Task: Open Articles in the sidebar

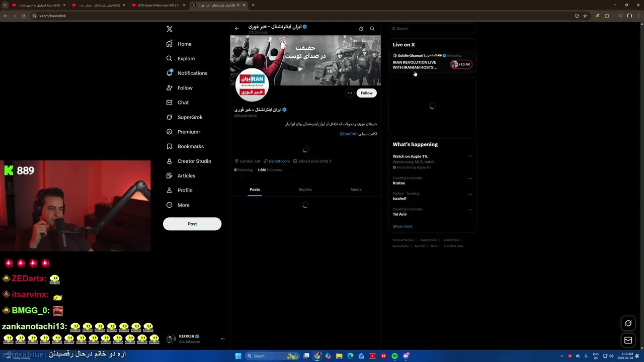Action: [181, 175]
